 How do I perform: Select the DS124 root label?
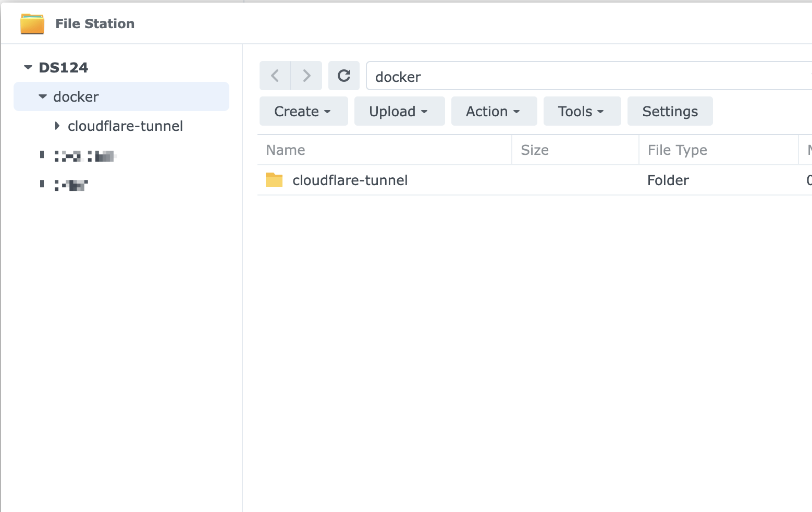(x=64, y=67)
